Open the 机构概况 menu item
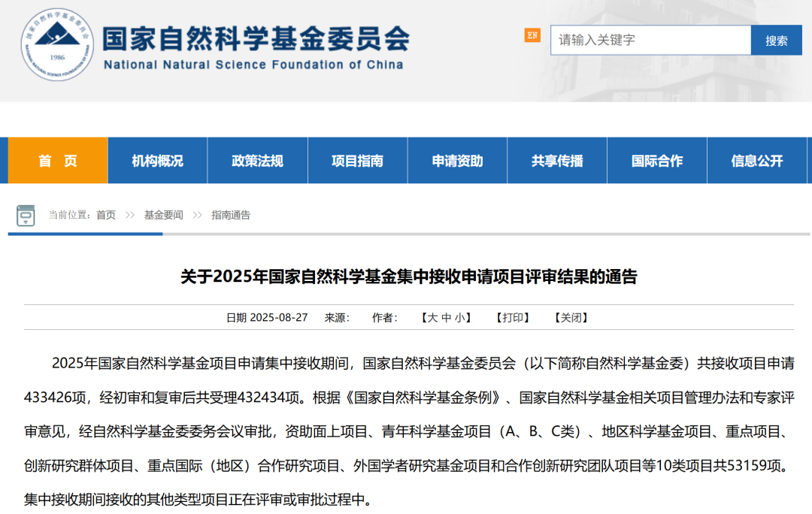Viewport: 812px width, 514px height. [x=158, y=160]
